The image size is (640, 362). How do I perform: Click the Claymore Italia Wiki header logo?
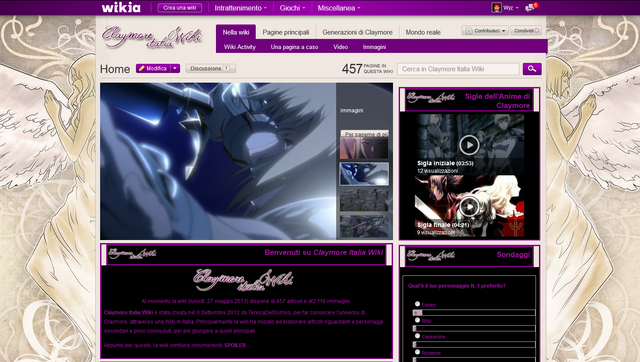point(151,37)
